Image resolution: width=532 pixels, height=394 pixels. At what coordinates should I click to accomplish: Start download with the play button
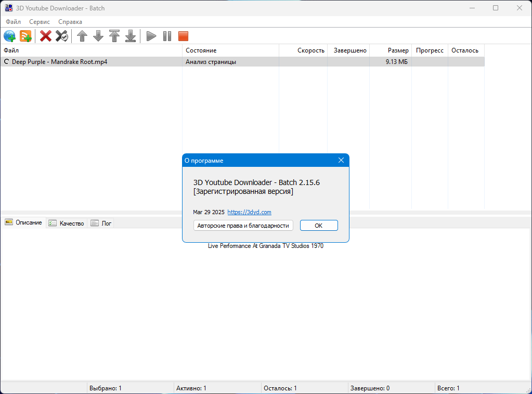[x=151, y=36]
